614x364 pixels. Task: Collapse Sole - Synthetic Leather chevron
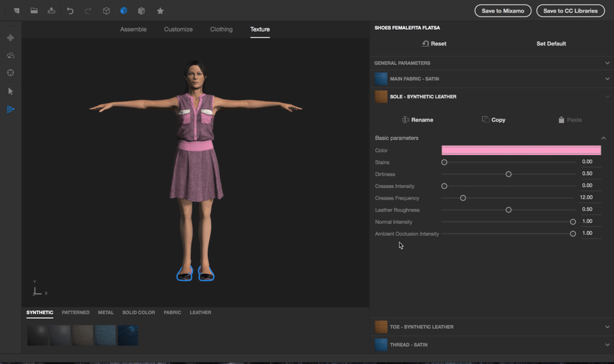click(607, 97)
